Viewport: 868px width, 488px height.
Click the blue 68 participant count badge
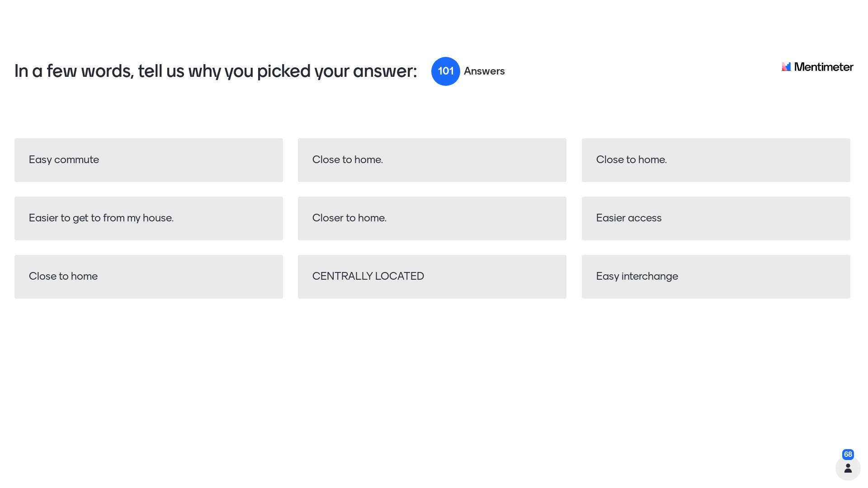848,455
